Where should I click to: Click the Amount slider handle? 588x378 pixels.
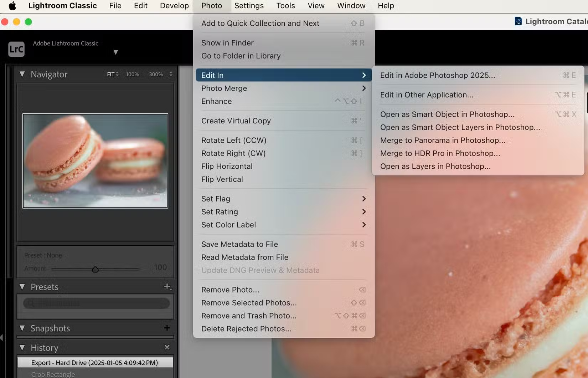(x=95, y=269)
